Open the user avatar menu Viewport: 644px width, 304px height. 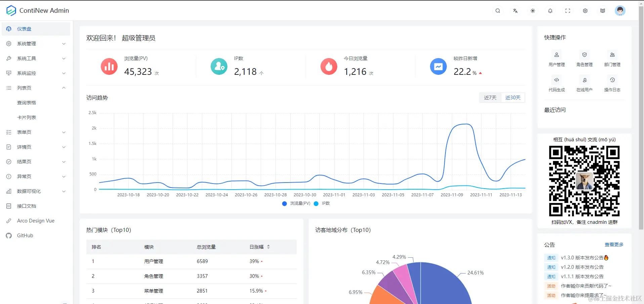620,11
